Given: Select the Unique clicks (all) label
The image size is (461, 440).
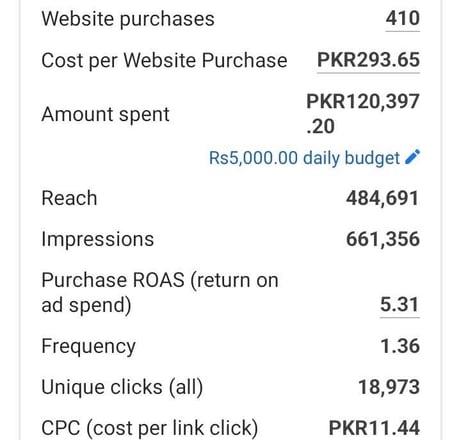Looking at the screenshot, I should tap(122, 388).
